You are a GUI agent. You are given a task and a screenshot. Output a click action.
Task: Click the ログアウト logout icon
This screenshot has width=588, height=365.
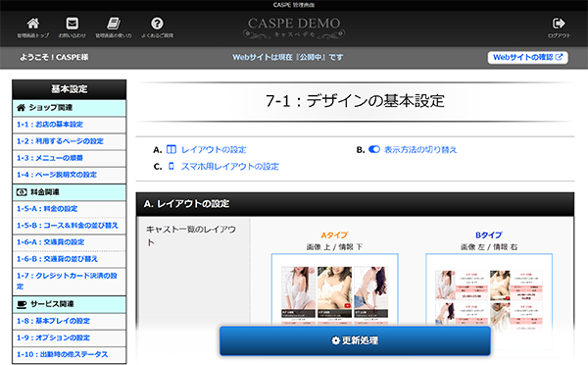[x=559, y=24]
